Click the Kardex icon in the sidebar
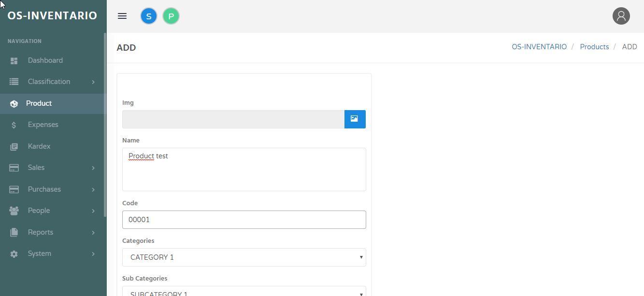644x296 pixels. (x=14, y=146)
